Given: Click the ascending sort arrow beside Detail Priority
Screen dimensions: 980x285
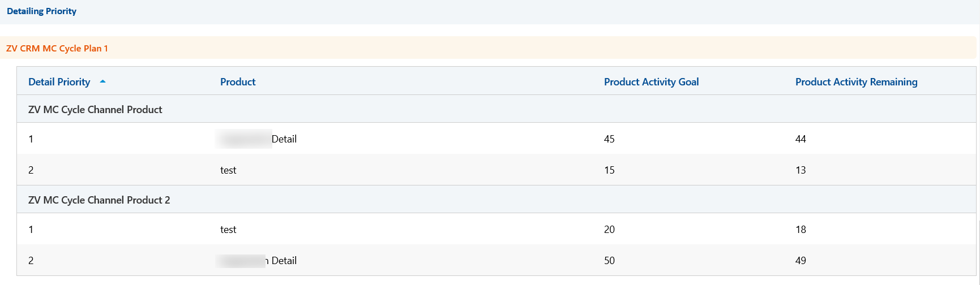Looking at the screenshot, I should [102, 81].
